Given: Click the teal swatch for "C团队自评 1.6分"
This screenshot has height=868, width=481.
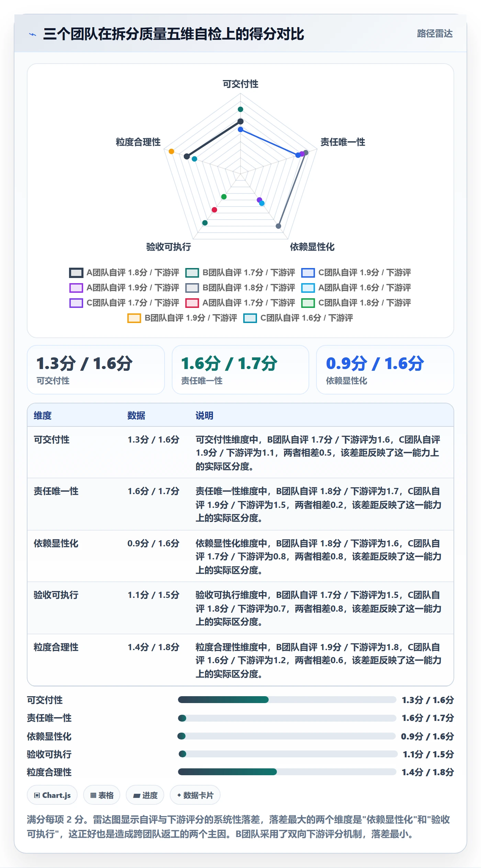Looking at the screenshot, I should (x=250, y=318).
